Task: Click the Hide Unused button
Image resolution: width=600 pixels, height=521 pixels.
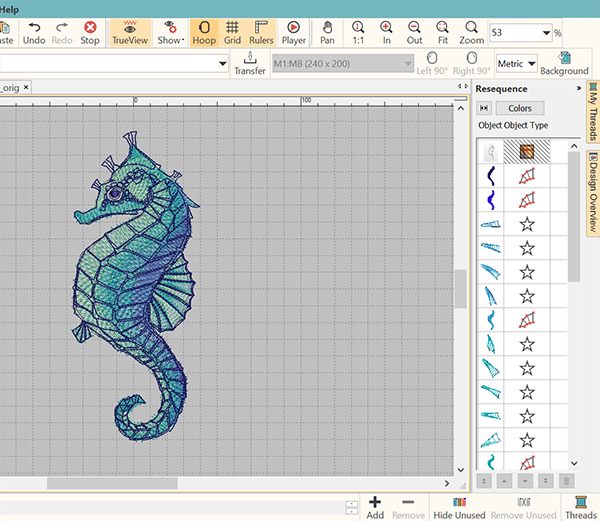Action: click(459, 507)
